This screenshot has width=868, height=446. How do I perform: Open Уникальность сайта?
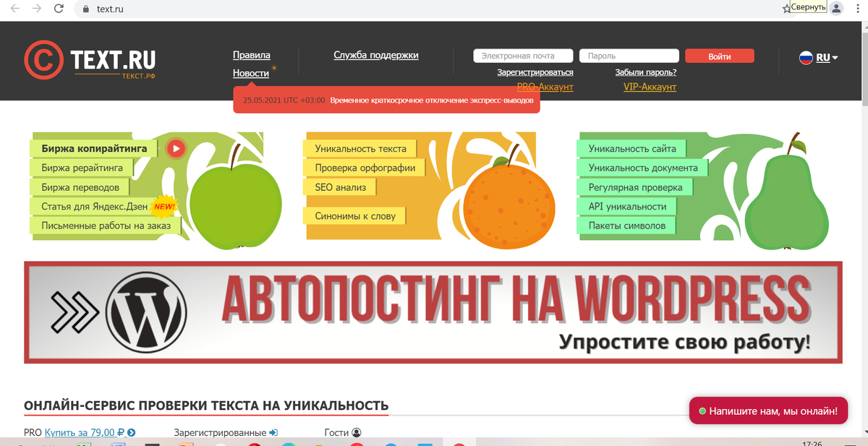click(632, 149)
